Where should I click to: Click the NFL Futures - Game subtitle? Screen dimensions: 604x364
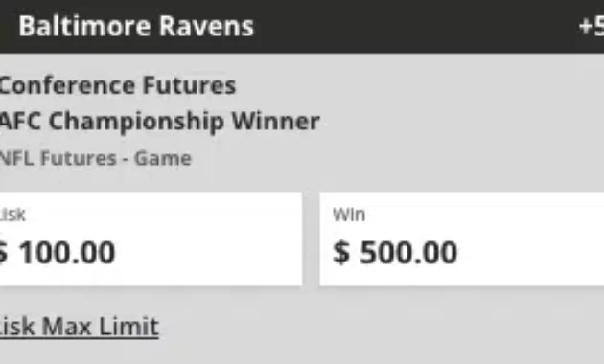[96, 158]
